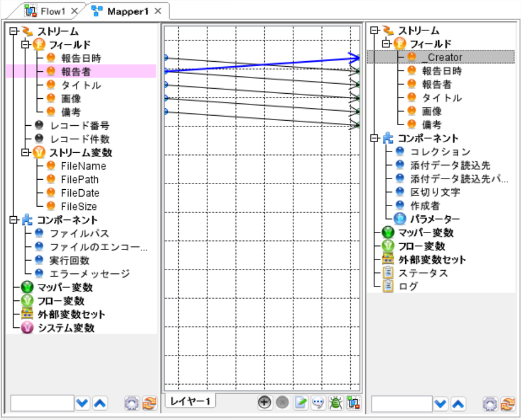Select the _Creator field in output tree

point(441,57)
